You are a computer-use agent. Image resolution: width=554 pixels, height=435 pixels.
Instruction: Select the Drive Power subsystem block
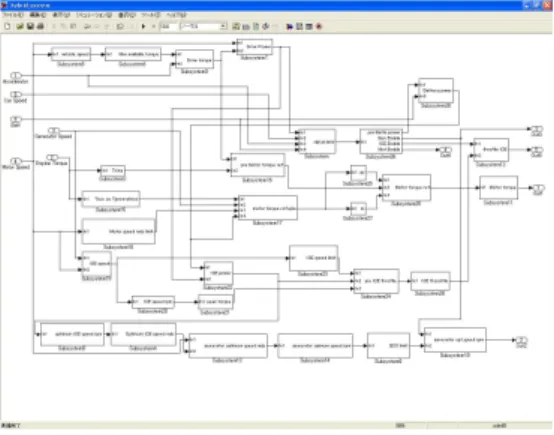[255, 47]
